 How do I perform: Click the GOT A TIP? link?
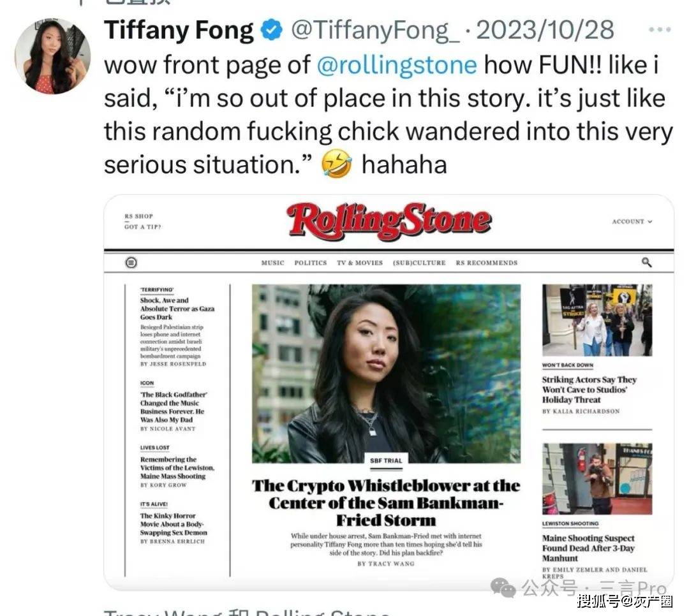click(x=143, y=227)
